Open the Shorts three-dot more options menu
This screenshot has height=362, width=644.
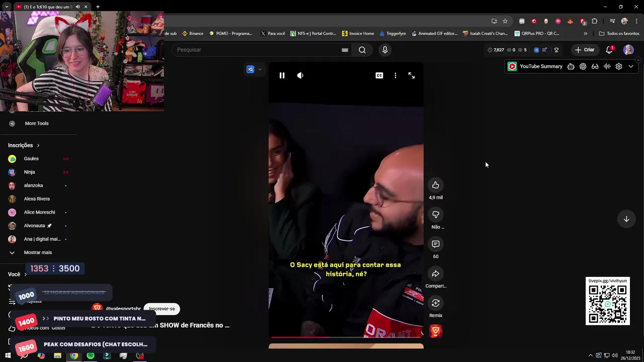click(395, 75)
